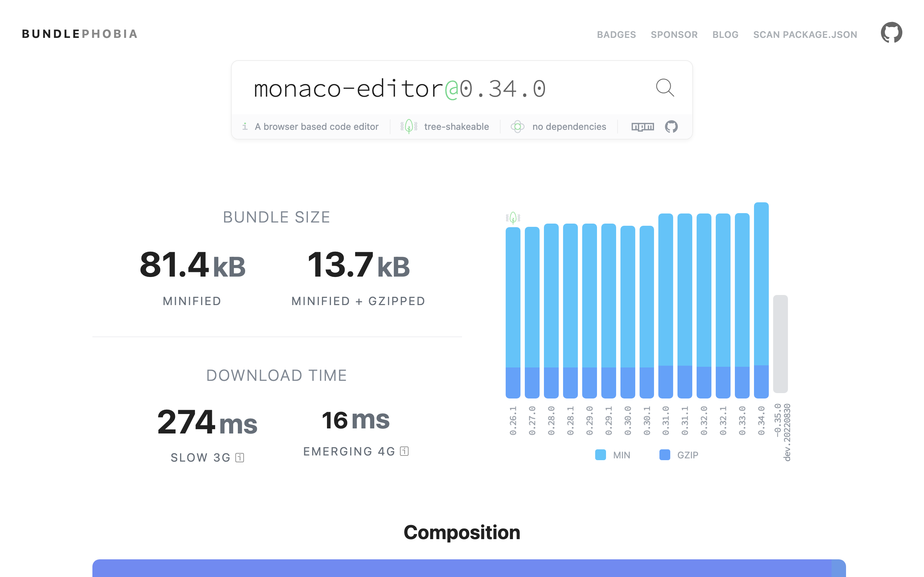Open the package's npm page via the npm icon
The width and height of the screenshot is (924, 577).
(x=642, y=126)
